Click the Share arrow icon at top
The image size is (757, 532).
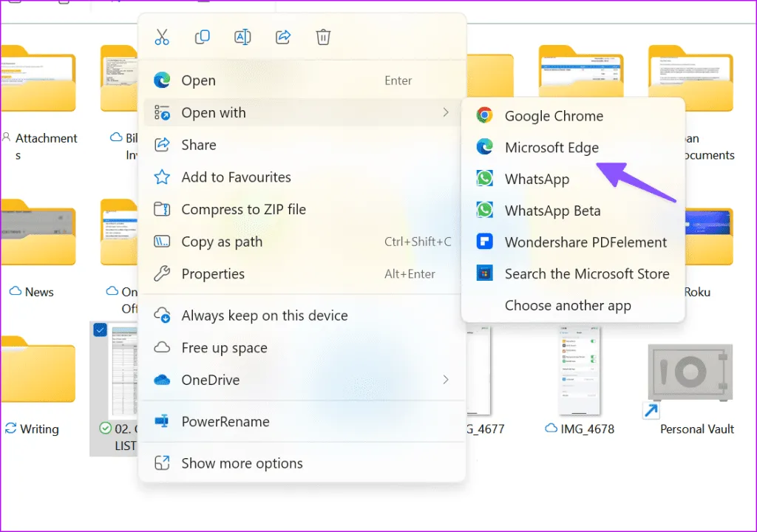[x=282, y=37]
